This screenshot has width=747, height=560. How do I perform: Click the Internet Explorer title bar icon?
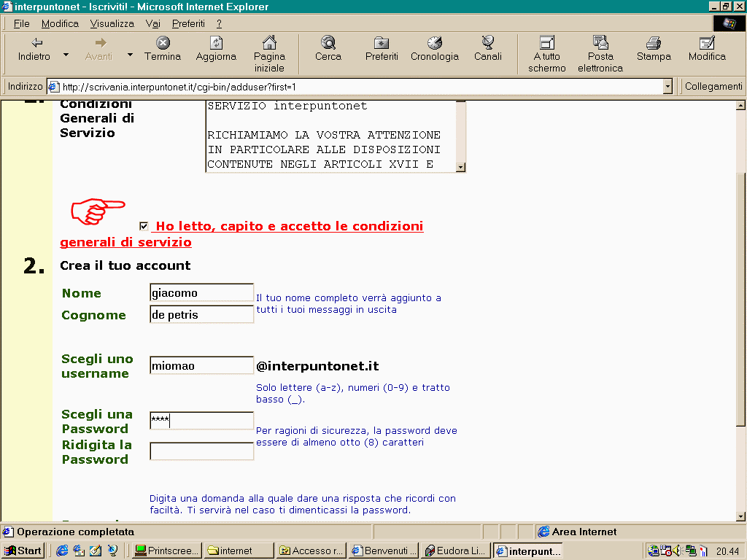(7, 7)
